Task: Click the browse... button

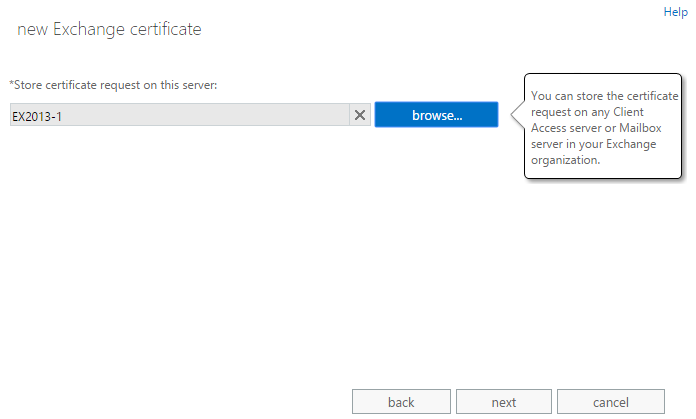Action: (436, 115)
